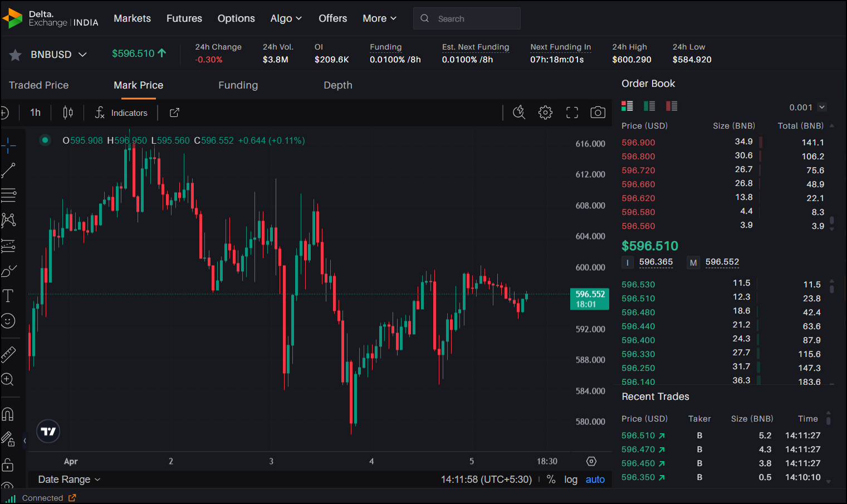Image resolution: width=847 pixels, height=504 pixels.
Task: Enable the Magnet snap tool
Action: point(8,413)
